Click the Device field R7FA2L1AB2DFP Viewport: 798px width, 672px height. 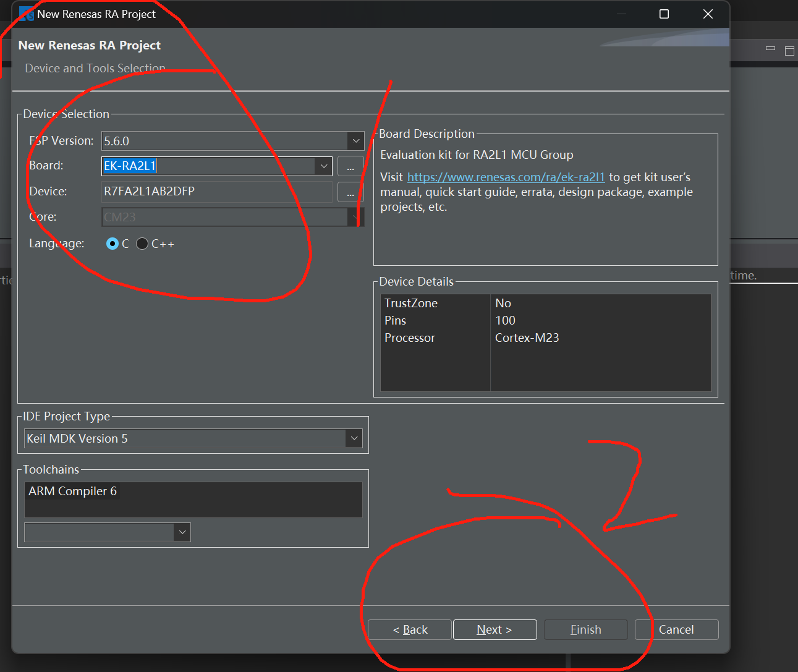[x=216, y=192]
